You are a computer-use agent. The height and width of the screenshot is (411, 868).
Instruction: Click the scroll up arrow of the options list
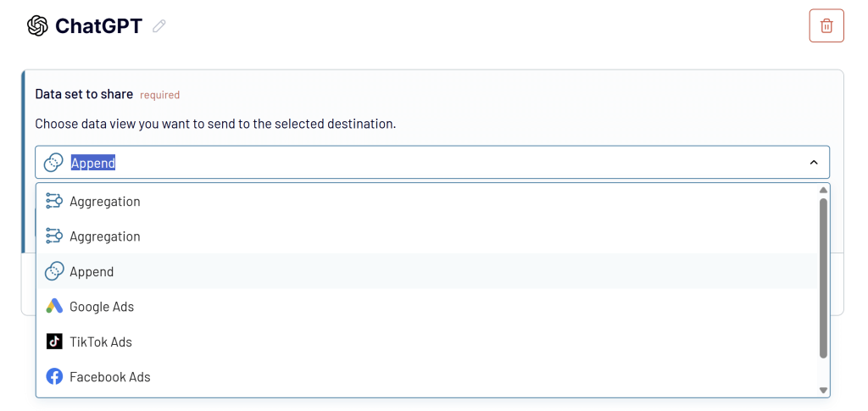pyautogui.click(x=822, y=191)
